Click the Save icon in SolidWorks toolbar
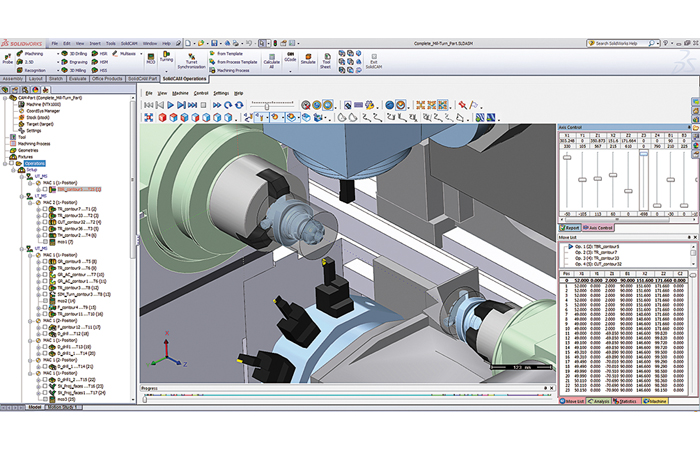This screenshot has height=450, width=700. pos(214,43)
